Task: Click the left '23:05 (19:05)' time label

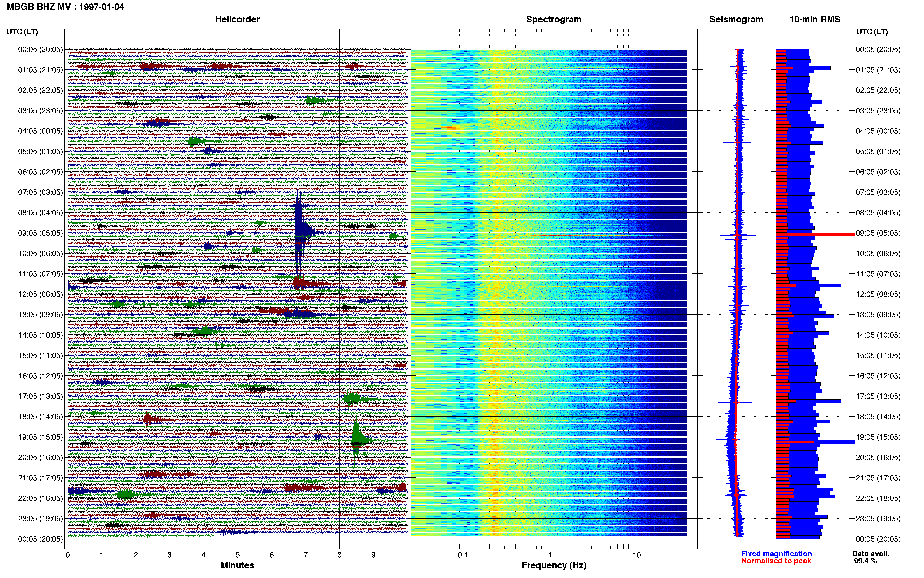Action: (41, 519)
